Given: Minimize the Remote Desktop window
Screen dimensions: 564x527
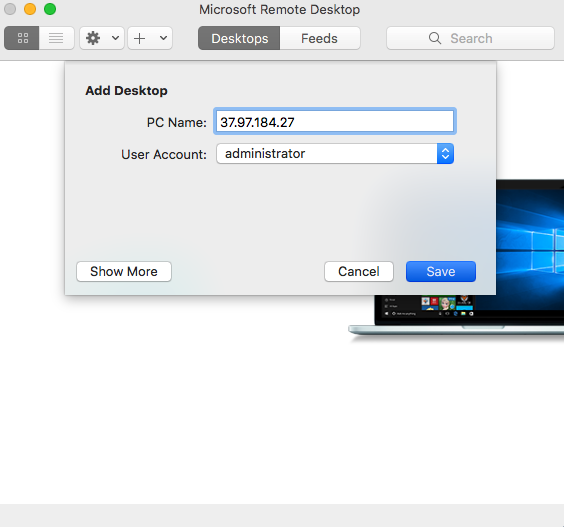Looking at the screenshot, I should tap(30, 9).
